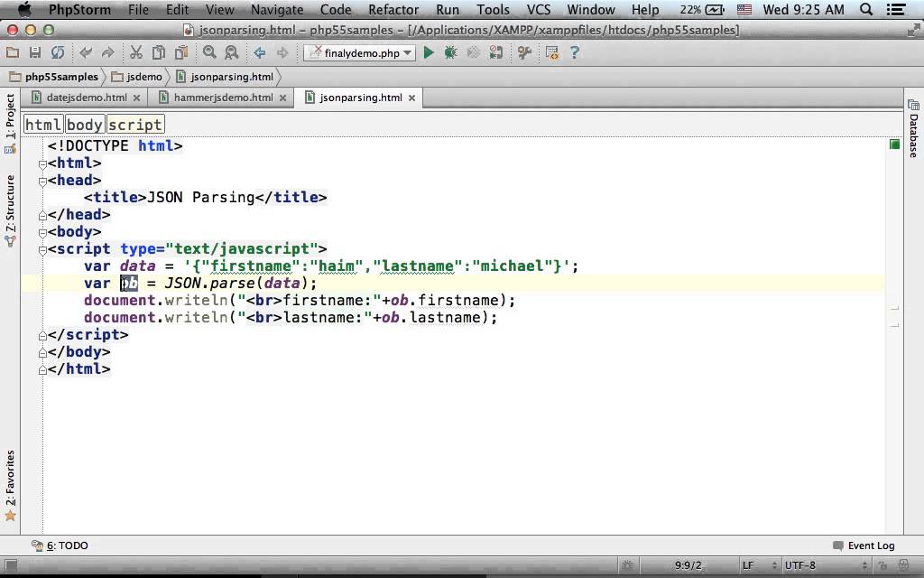Click the battery status in the menu bar
The width and height of the screenshot is (924, 578).
701,9
